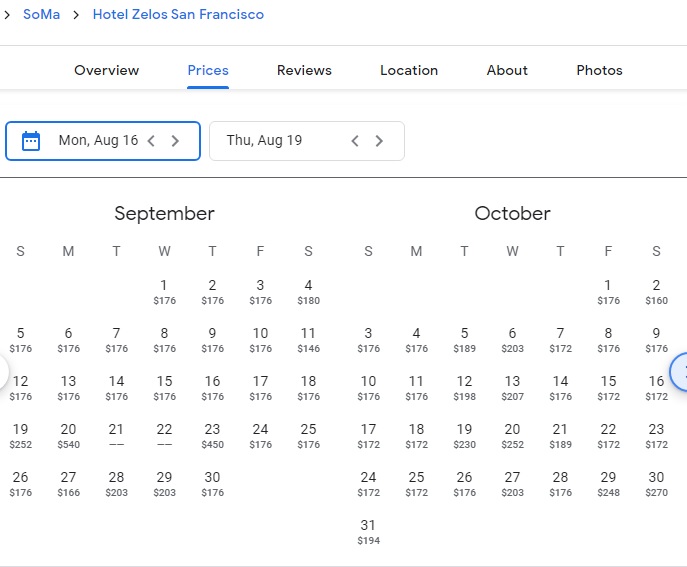The height and width of the screenshot is (567, 687).
Task: Click the calendar icon in check-in field
Action: point(31,141)
